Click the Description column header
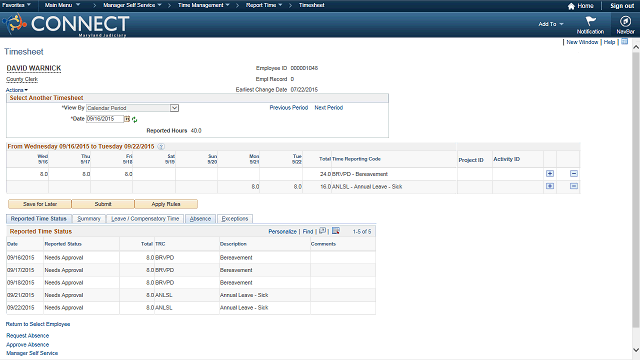640x360 pixels. tap(233, 244)
